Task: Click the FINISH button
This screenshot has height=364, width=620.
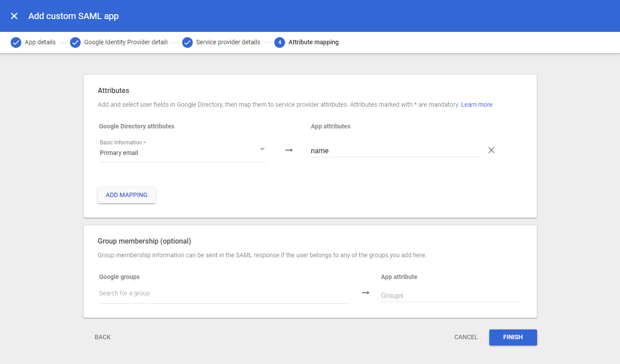Action: click(513, 337)
